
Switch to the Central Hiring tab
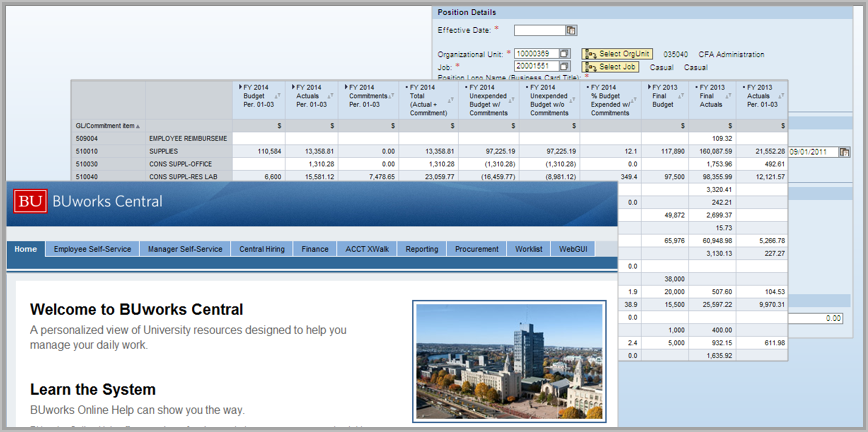click(262, 249)
